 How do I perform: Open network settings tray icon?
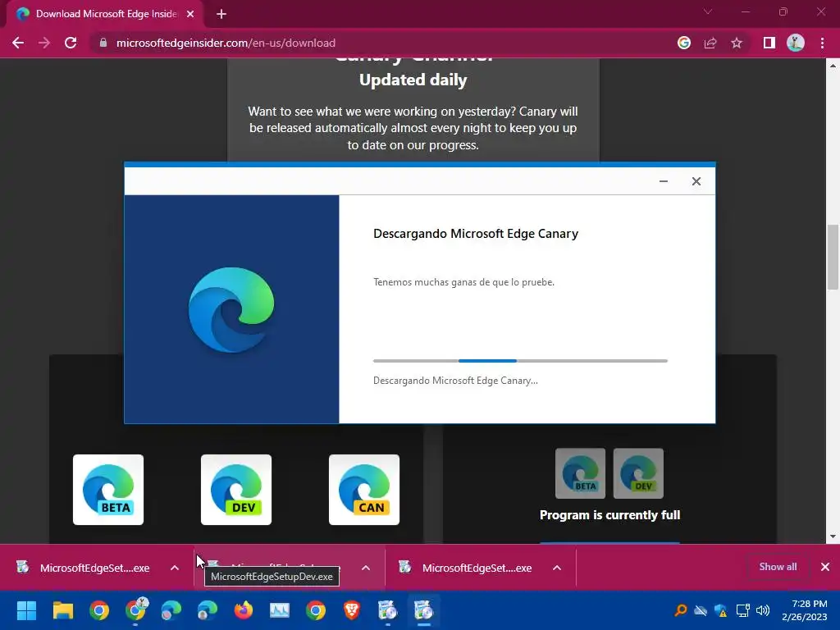742,610
